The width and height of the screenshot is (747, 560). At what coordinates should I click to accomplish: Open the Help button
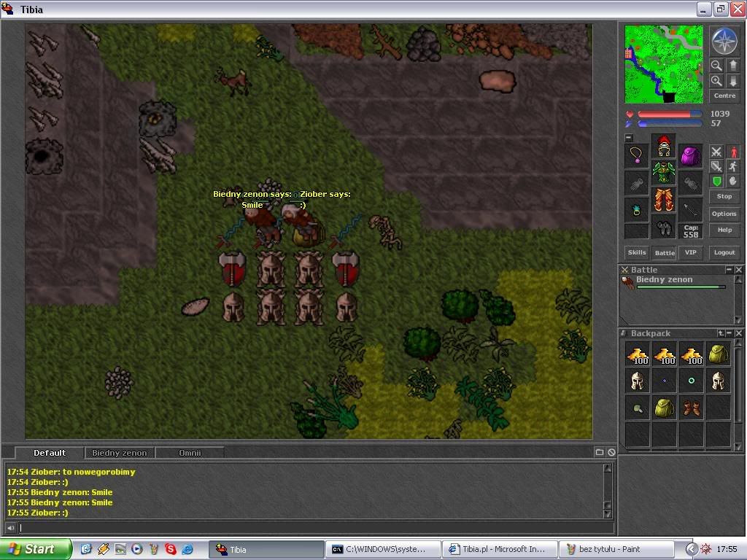coord(724,230)
